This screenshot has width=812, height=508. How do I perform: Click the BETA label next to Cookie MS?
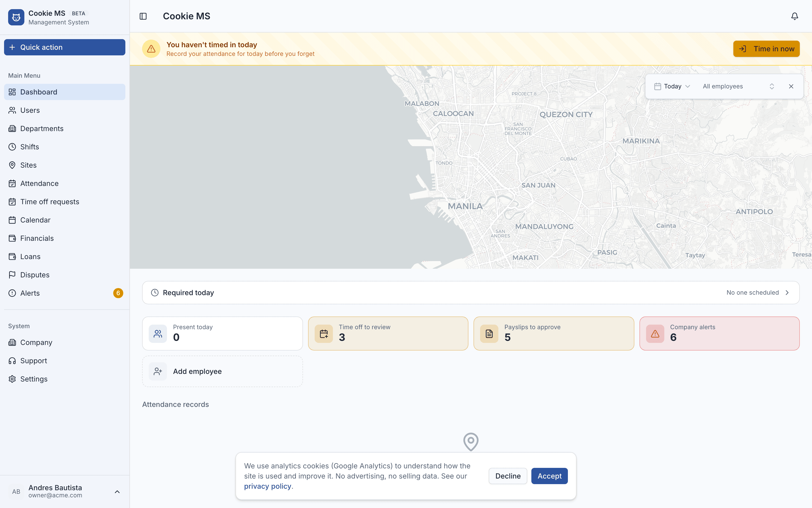click(78, 13)
